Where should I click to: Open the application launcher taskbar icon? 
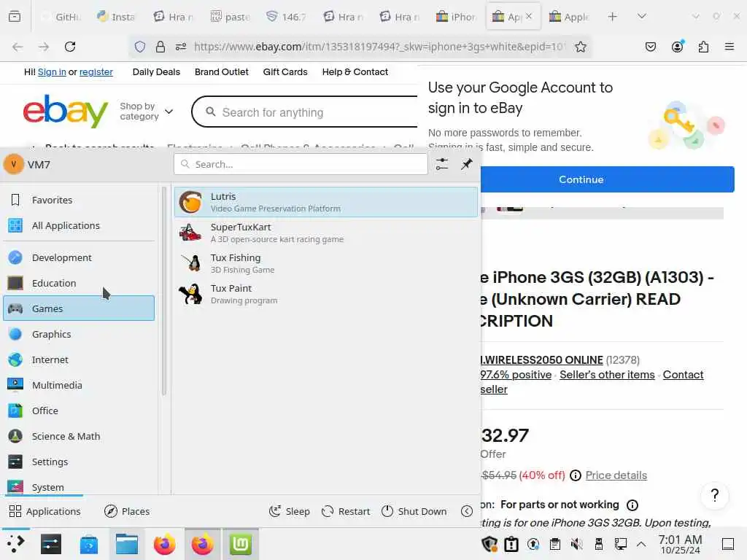click(x=15, y=544)
